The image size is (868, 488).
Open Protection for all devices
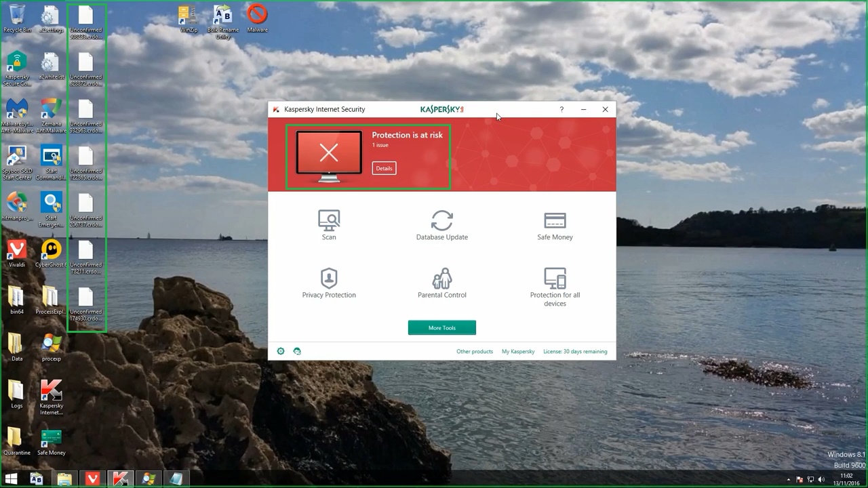point(555,287)
